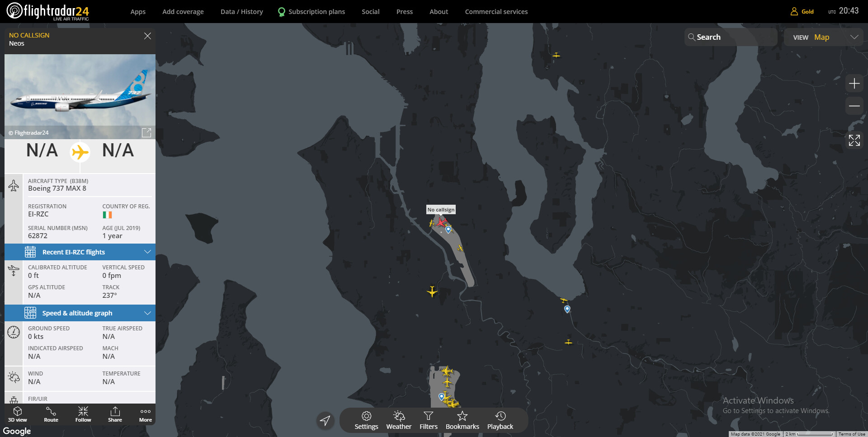868x437 pixels.
Task: Follow the selected aircraft
Action: coord(83,414)
